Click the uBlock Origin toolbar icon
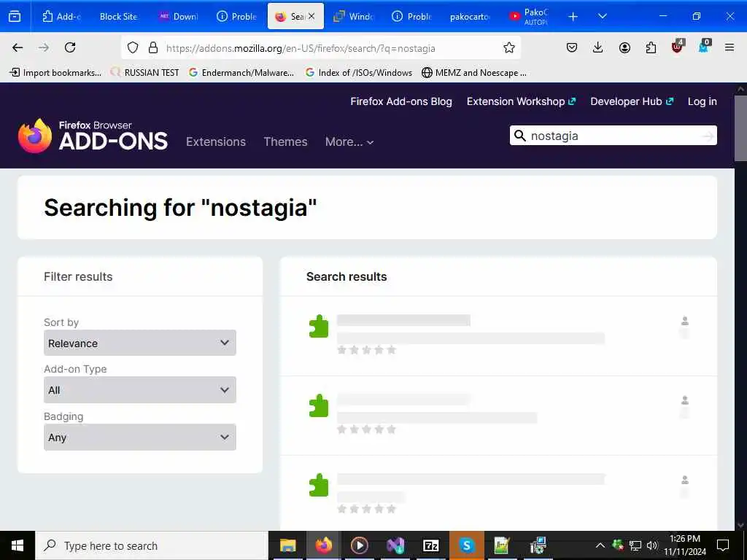Viewport: 747px width, 560px height. tap(678, 47)
